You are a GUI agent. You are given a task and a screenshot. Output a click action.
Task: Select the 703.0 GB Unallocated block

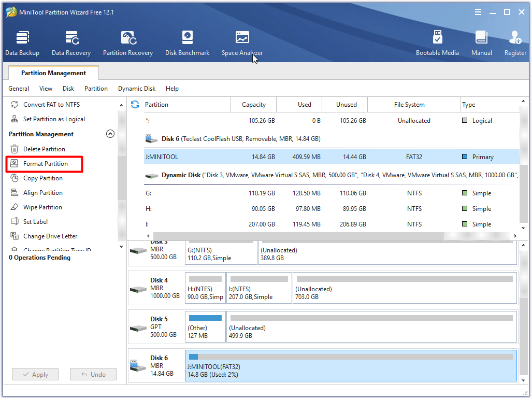pos(405,288)
